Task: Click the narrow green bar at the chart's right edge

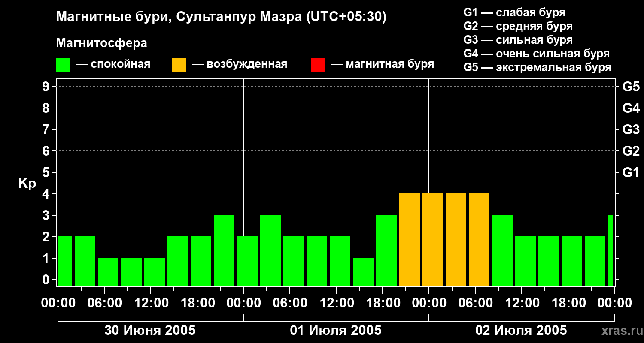Action: pos(611,251)
